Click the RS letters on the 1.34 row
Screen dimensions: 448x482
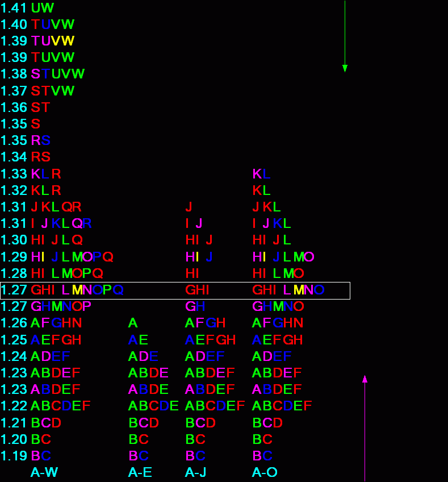click(40, 157)
